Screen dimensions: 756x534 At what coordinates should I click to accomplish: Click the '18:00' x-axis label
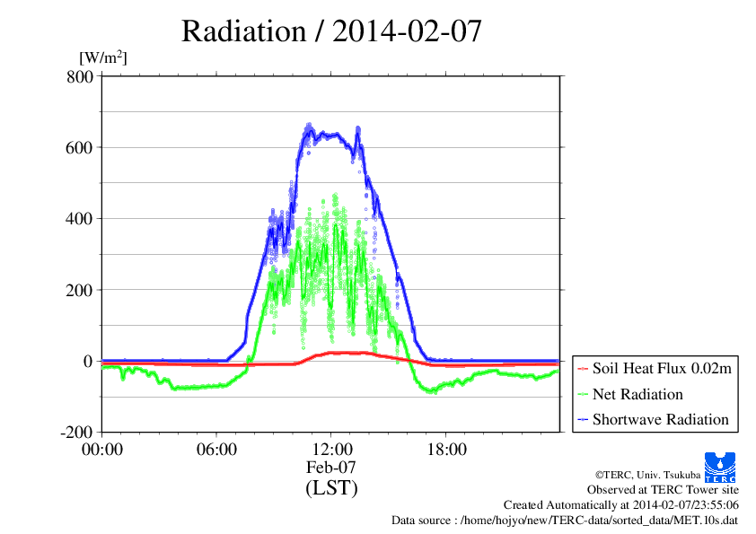(446, 450)
